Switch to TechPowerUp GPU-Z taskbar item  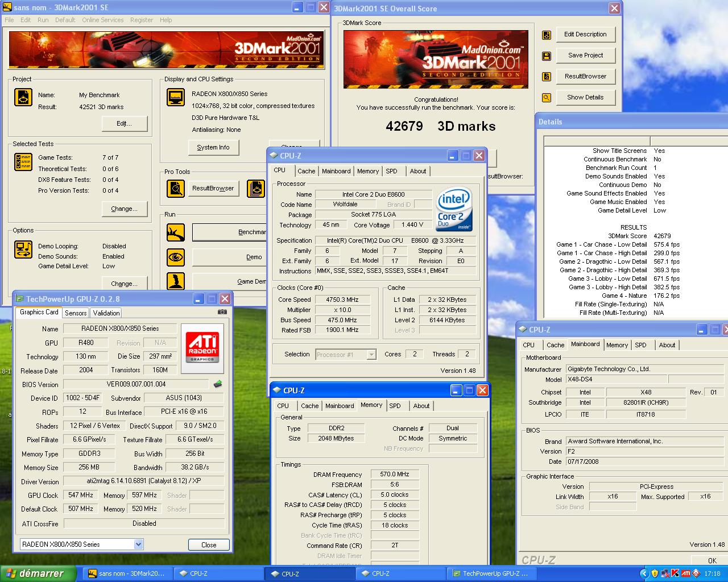[491, 573]
